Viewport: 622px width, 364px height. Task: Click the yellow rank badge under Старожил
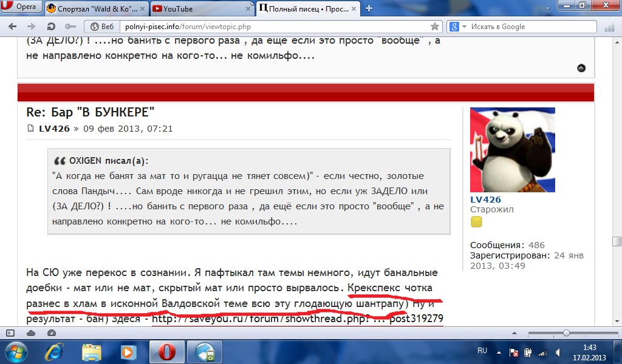pyautogui.click(x=476, y=222)
